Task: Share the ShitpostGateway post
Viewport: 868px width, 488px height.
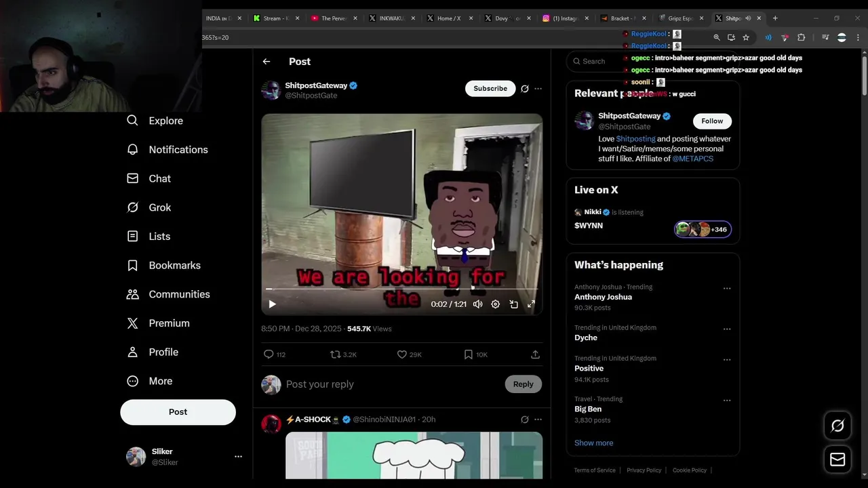Action: pos(535,354)
